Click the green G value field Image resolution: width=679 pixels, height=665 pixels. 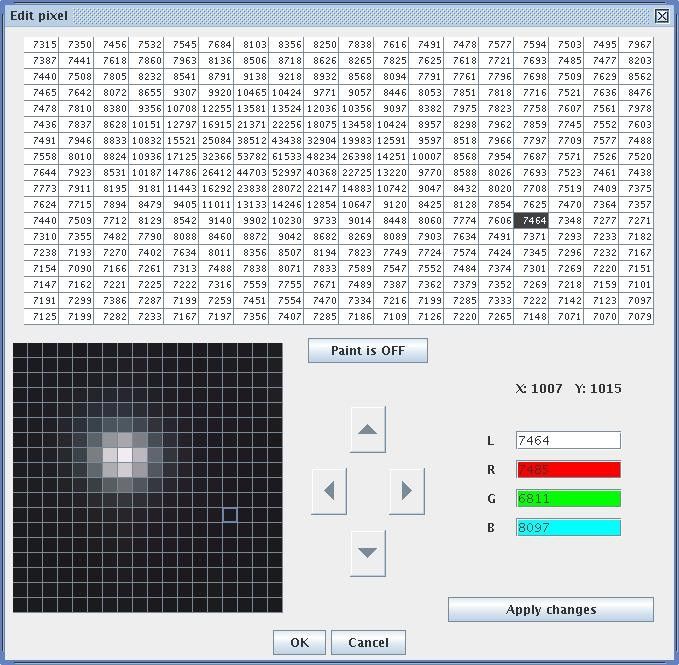tap(568, 498)
